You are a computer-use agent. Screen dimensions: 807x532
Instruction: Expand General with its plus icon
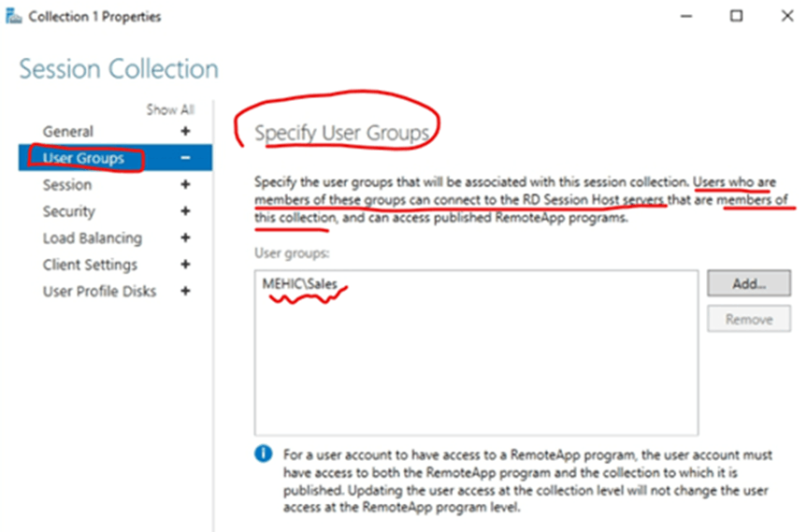186,131
